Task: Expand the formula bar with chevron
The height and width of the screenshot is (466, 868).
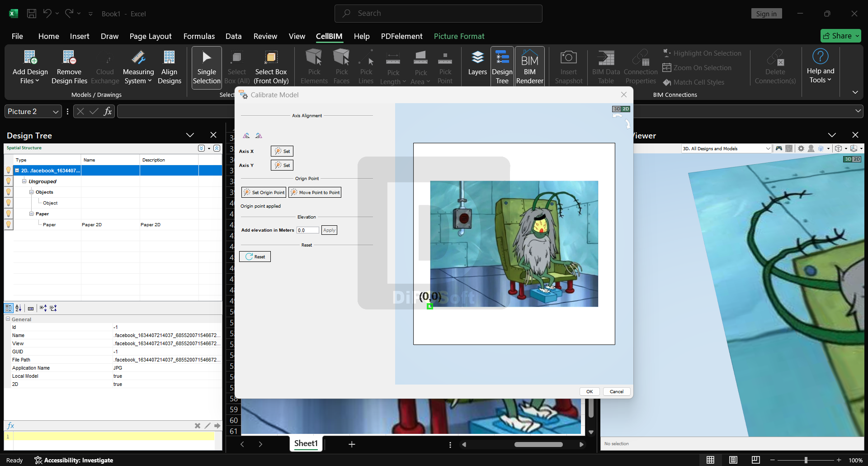Action: (858, 111)
